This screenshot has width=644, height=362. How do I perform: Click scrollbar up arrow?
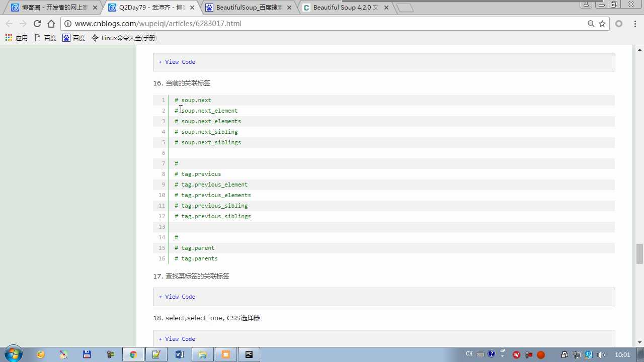(x=639, y=49)
